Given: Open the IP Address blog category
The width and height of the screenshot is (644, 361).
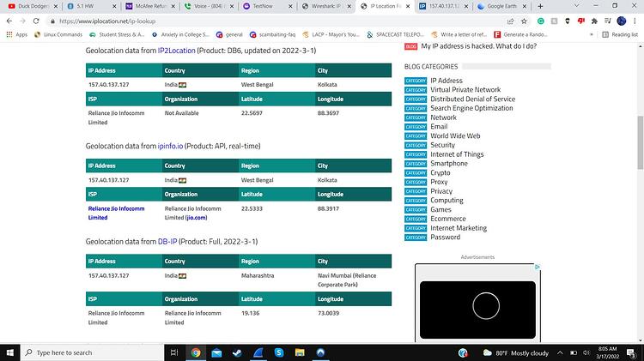Looking at the screenshot, I should (x=447, y=81).
